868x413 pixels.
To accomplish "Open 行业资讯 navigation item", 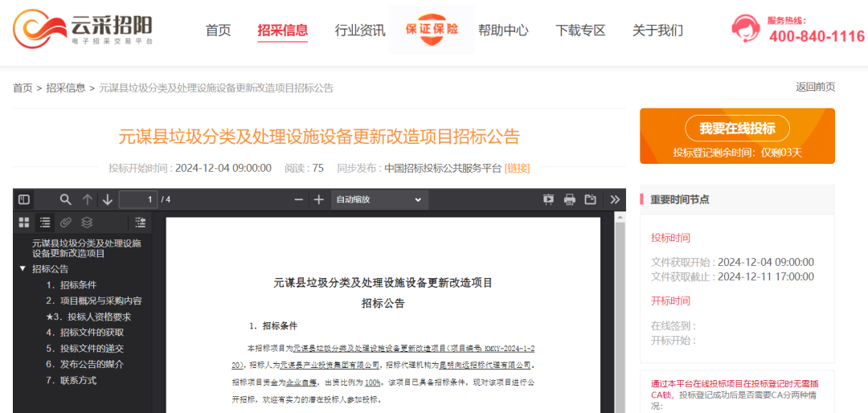I will point(360,30).
